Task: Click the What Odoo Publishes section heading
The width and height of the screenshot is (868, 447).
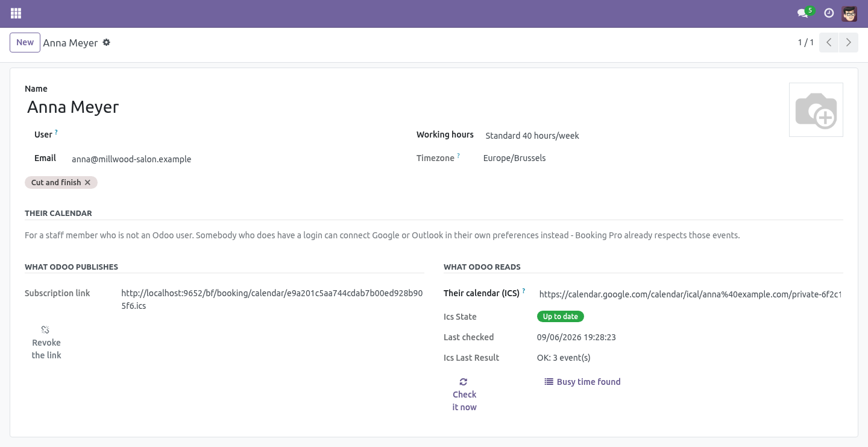Action: (x=71, y=267)
